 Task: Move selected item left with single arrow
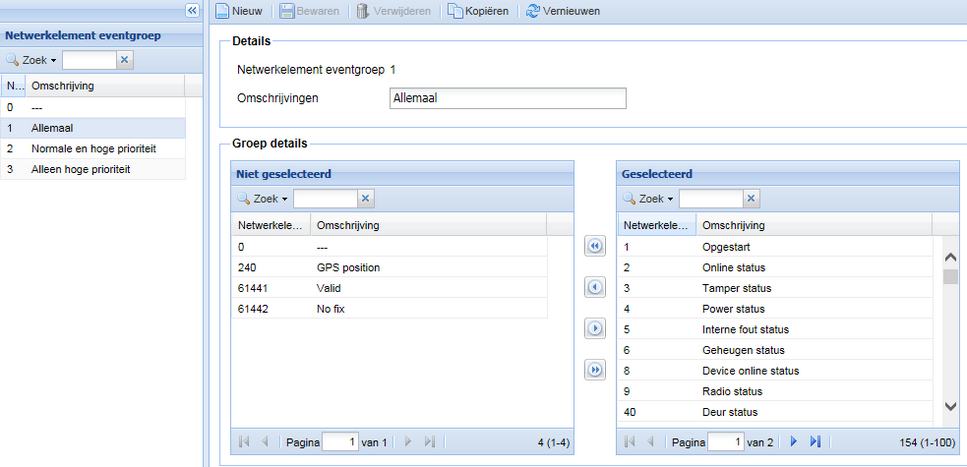(x=595, y=287)
